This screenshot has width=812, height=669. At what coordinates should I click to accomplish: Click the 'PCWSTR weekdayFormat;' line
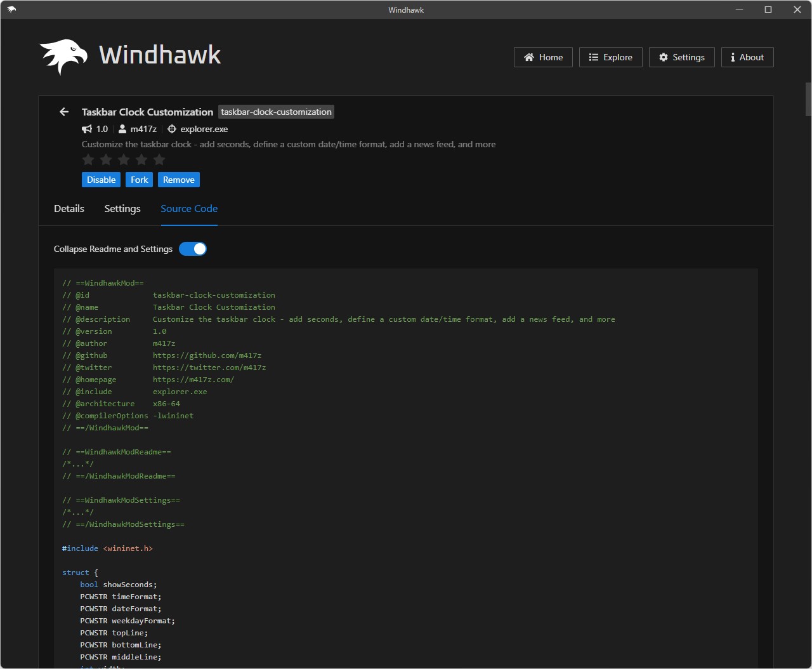coord(128,621)
